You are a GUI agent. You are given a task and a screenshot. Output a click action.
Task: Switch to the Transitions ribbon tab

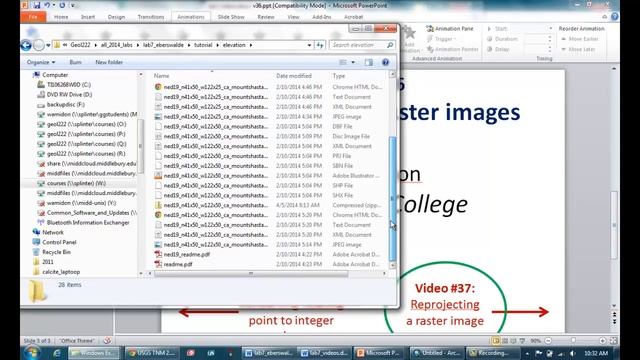coord(151,17)
